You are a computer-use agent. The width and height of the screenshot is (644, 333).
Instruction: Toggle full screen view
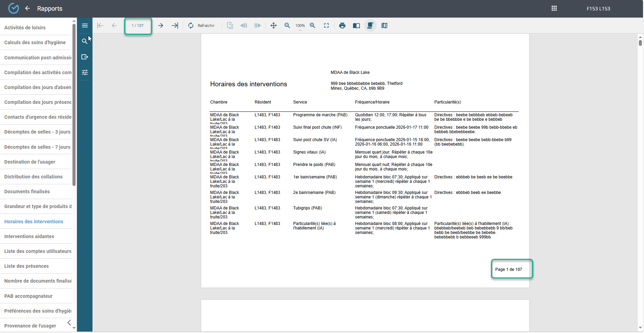click(x=326, y=26)
